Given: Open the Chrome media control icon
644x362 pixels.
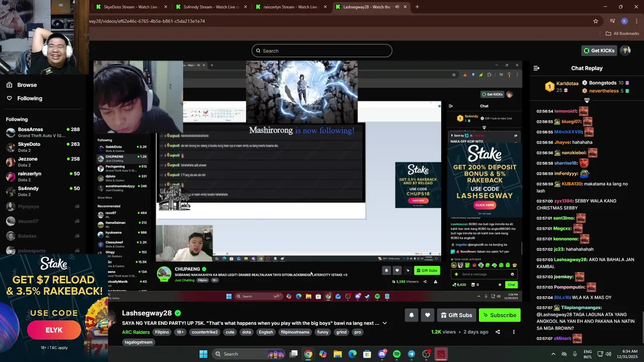Looking at the screenshot, I should (x=612, y=21).
